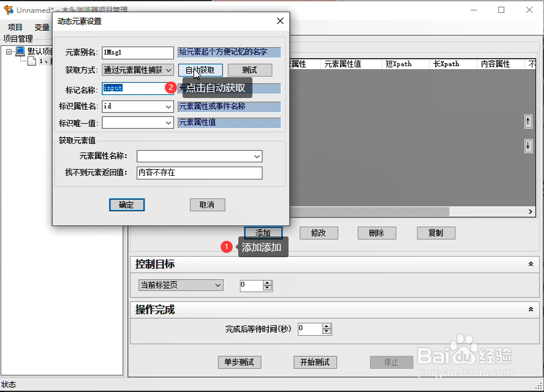Open the 当前标签页 dropdown
The width and height of the screenshot is (544, 392).
click(181, 285)
